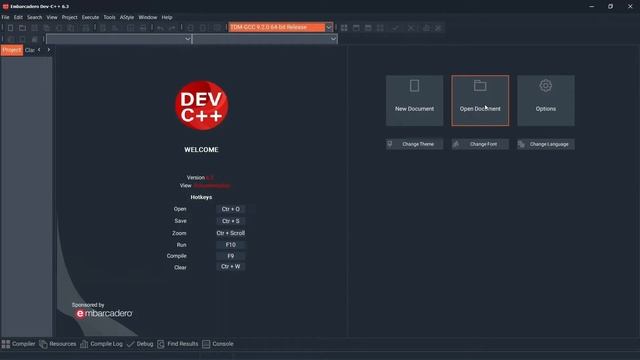Click the Open Document tile
This screenshot has height=360, width=640.
click(480, 100)
